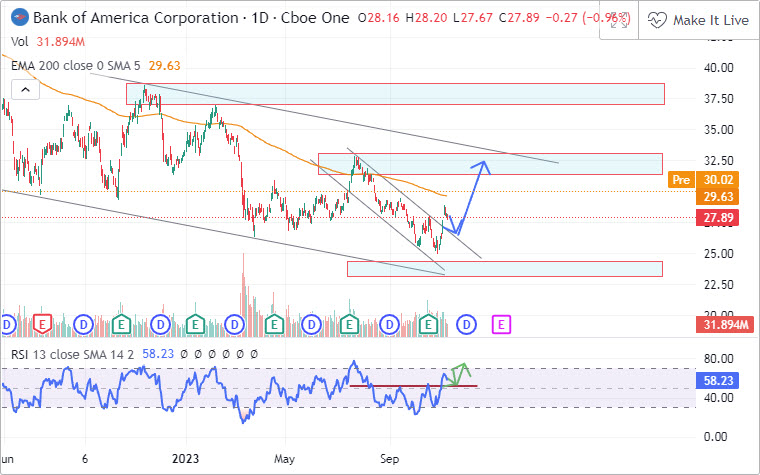Click the heartbeat icon beside Make It Live
Screen dimensions: 760x475
click(x=656, y=20)
